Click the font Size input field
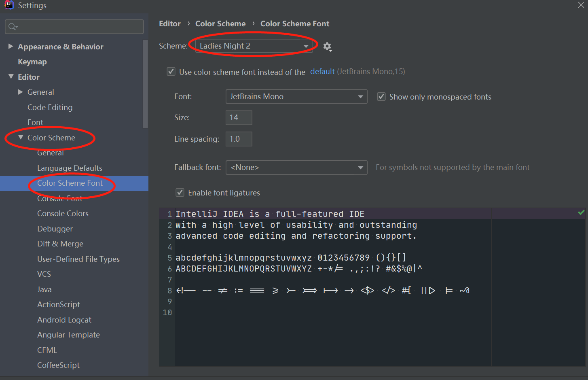Screen dimensions: 588x380 239,117
